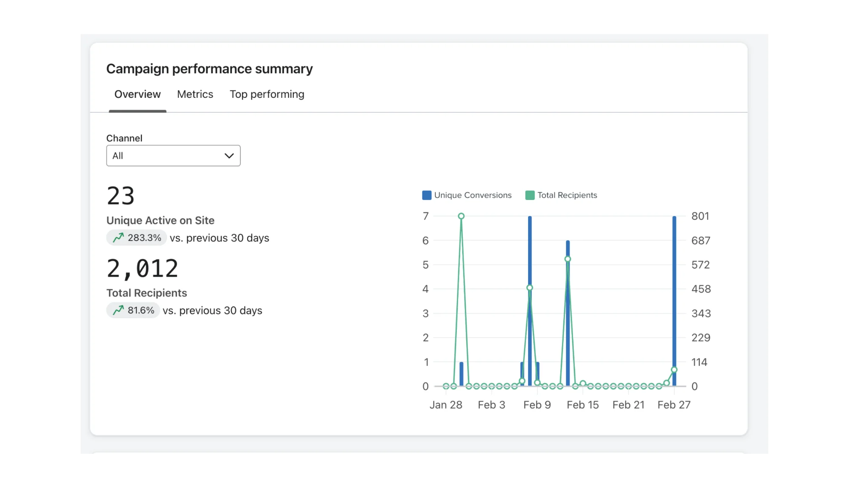Click the Unique Active on Site label
The image size is (868, 488).
point(160,220)
